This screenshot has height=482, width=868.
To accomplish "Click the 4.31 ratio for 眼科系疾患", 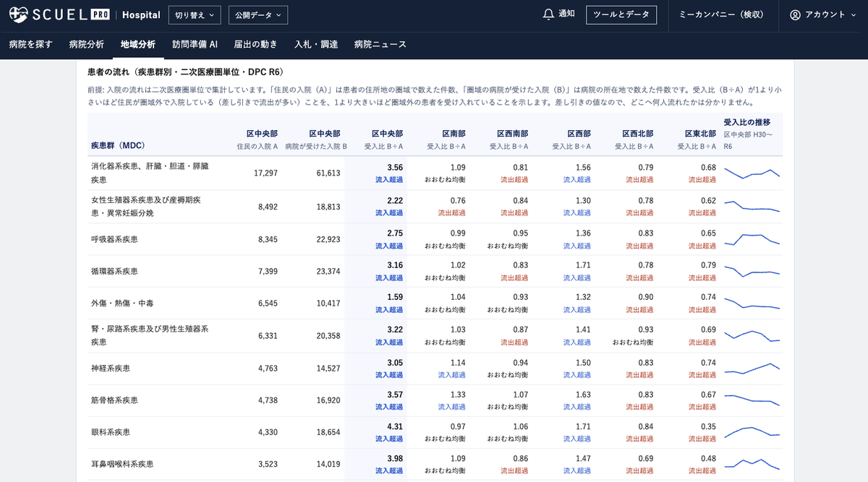I will [394, 427].
